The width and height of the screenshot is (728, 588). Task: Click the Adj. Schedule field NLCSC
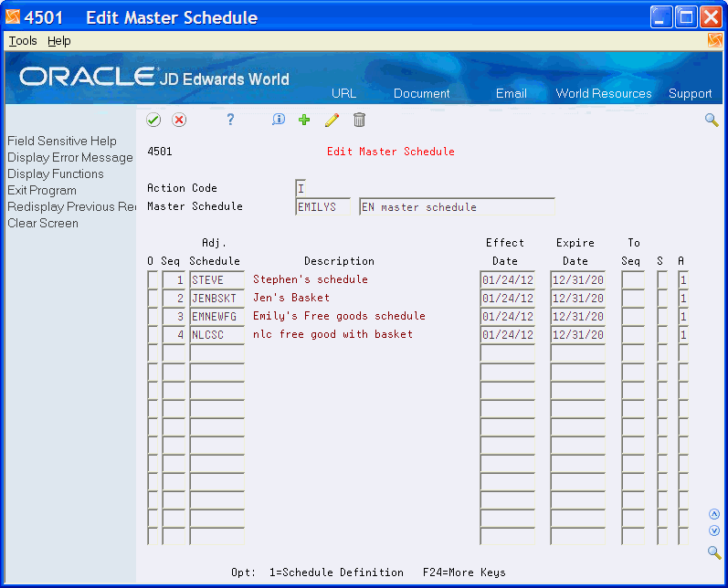pos(216,334)
